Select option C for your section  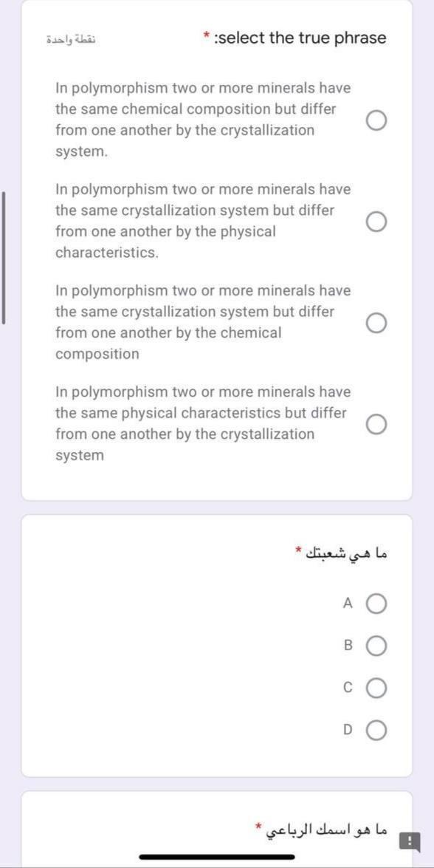[x=376, y=688]
